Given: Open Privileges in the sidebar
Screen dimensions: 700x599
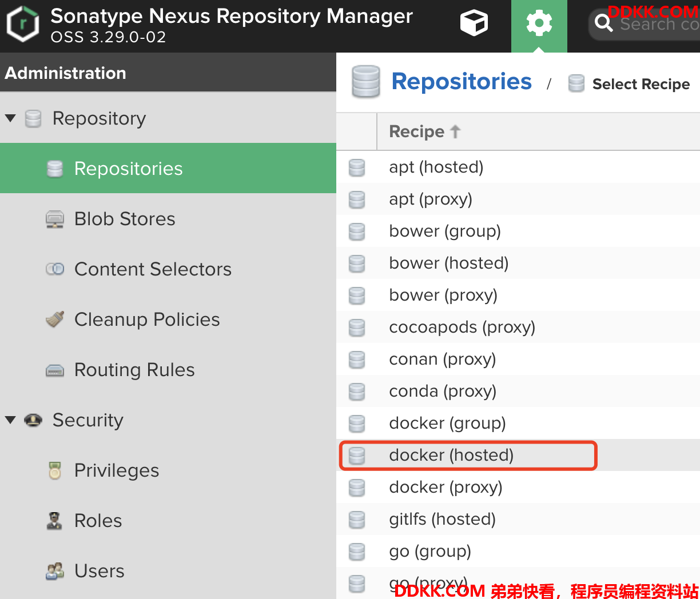Looking at the screenshot, I should tap(168, 470).
